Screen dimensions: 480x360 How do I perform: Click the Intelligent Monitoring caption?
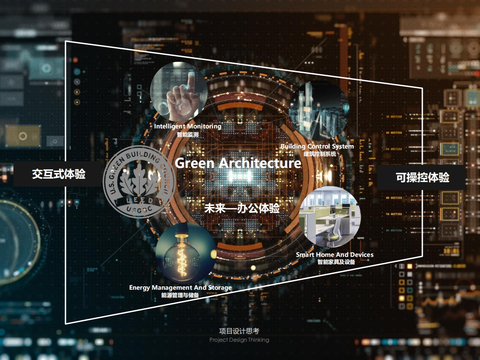pyautogui.click(x=188, y=126)
